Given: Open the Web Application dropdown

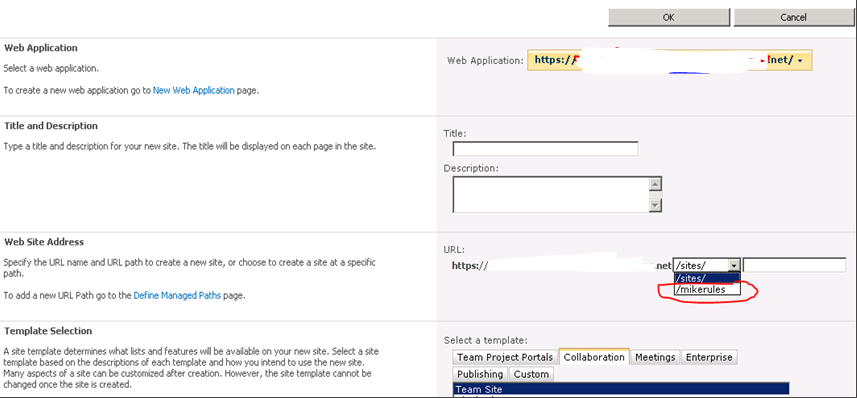Looking at the screenshot, I should (670, 60).
